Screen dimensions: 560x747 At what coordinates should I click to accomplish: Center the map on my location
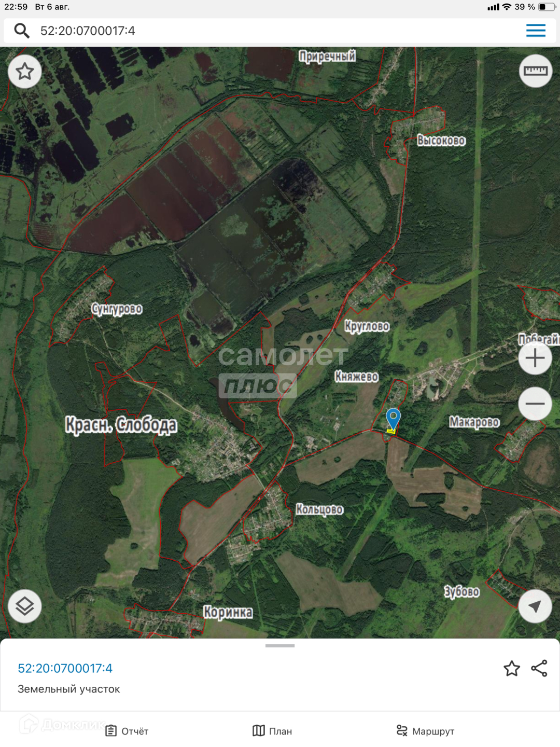click(x=535, y=606)
